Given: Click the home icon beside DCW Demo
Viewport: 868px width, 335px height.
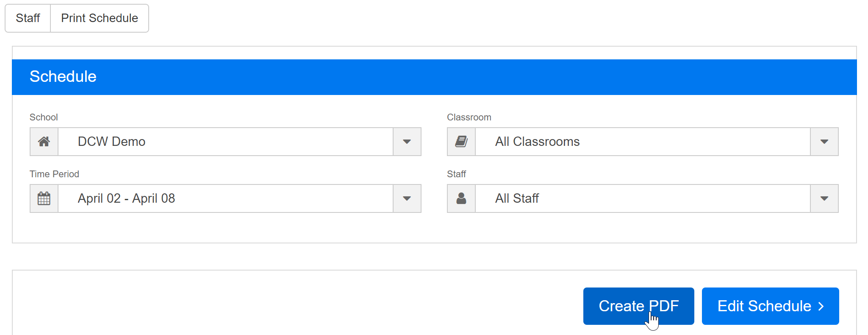Looking at the screenshot, I should [44, 142].
